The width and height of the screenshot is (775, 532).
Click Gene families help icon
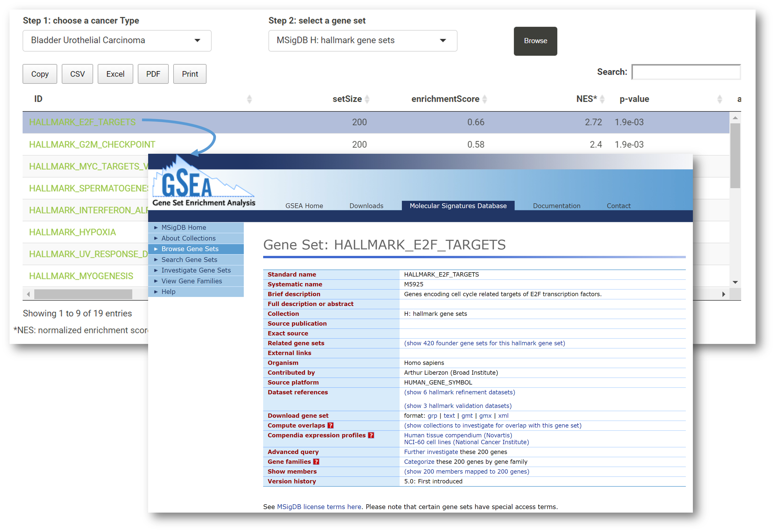click(316, 462)
